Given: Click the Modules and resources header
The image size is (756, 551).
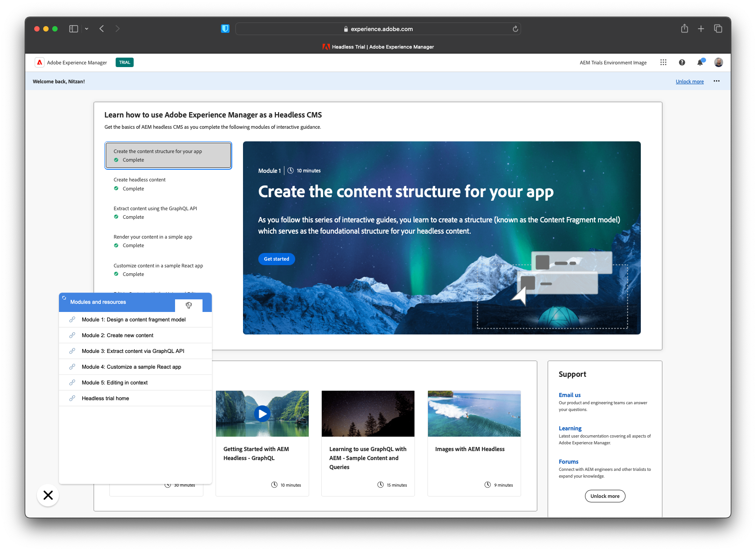Looking at the screenshot, I should tap(98, 302).
